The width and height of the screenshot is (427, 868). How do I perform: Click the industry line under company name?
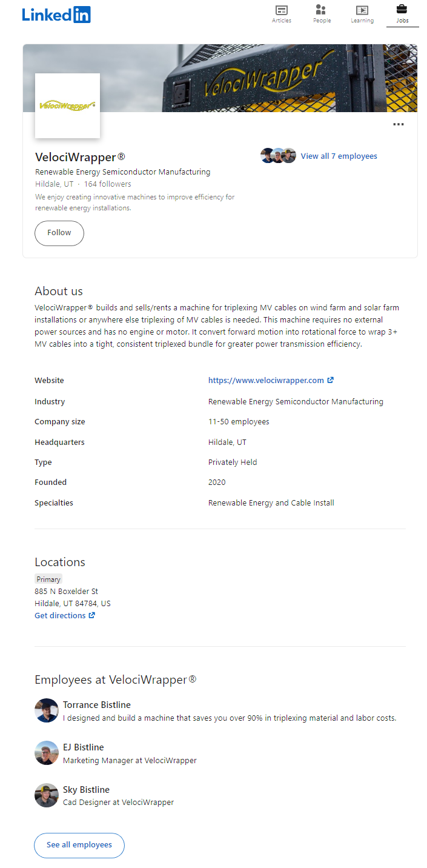tap(123, 172)
